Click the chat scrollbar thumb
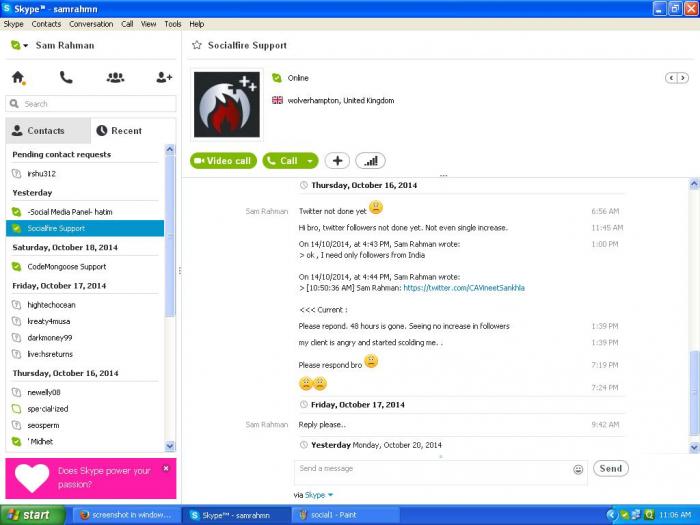700x525 pixels. tap(694, 393)
